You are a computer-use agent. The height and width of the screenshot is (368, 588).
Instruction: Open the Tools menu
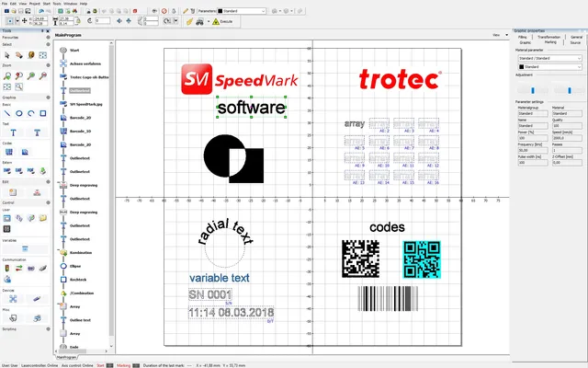[x=57, y=4]
